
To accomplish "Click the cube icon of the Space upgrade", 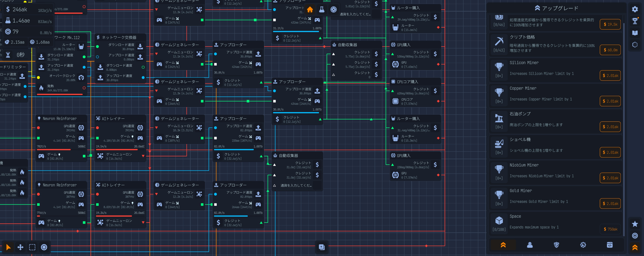I will (499, 220).
